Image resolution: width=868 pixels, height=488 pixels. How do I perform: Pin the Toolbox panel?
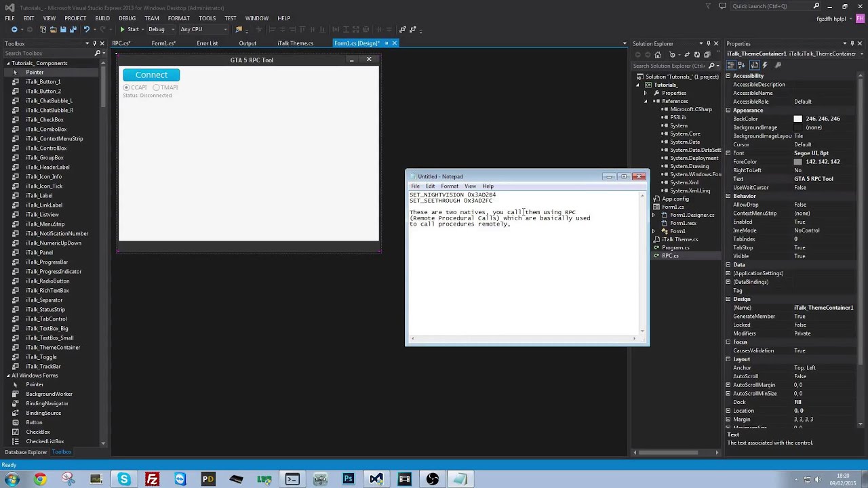[x=95, y=43]
